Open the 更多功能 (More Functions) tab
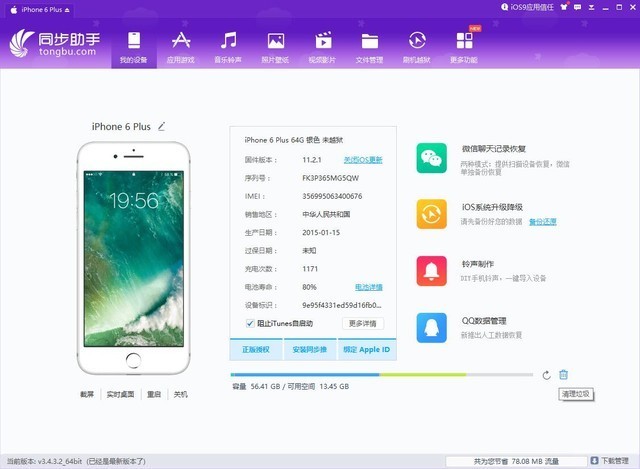The image size is (640, 469). tap(464, 47)
